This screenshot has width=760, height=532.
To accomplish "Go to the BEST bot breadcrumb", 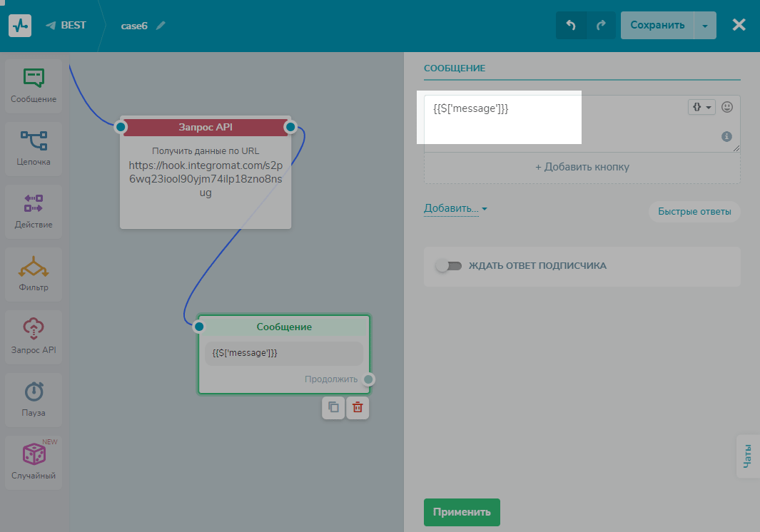I will click(66, 26).
